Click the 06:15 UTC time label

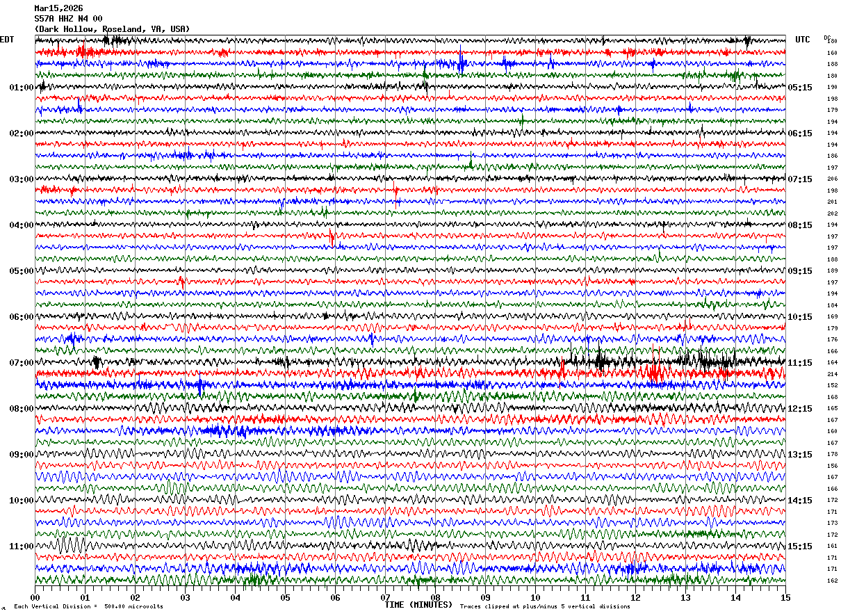[x=800, y=133]
